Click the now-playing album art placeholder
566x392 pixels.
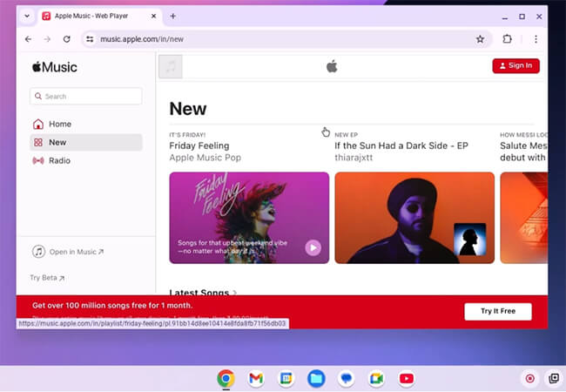tap(171, 66)
